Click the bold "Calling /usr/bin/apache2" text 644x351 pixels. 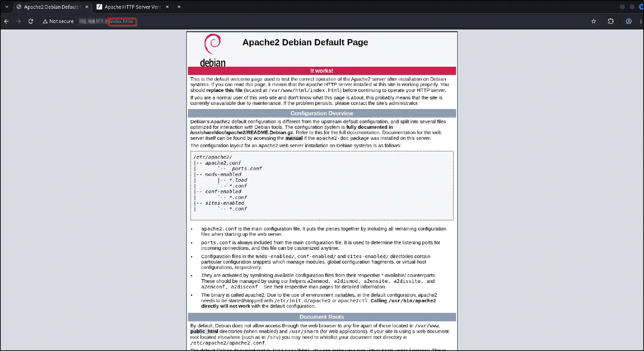click(x=403, y=301)
